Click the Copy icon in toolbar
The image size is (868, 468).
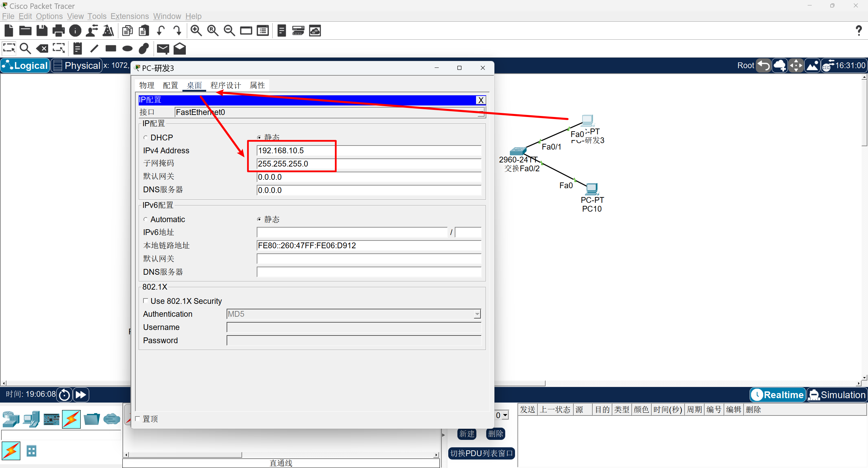127,31
